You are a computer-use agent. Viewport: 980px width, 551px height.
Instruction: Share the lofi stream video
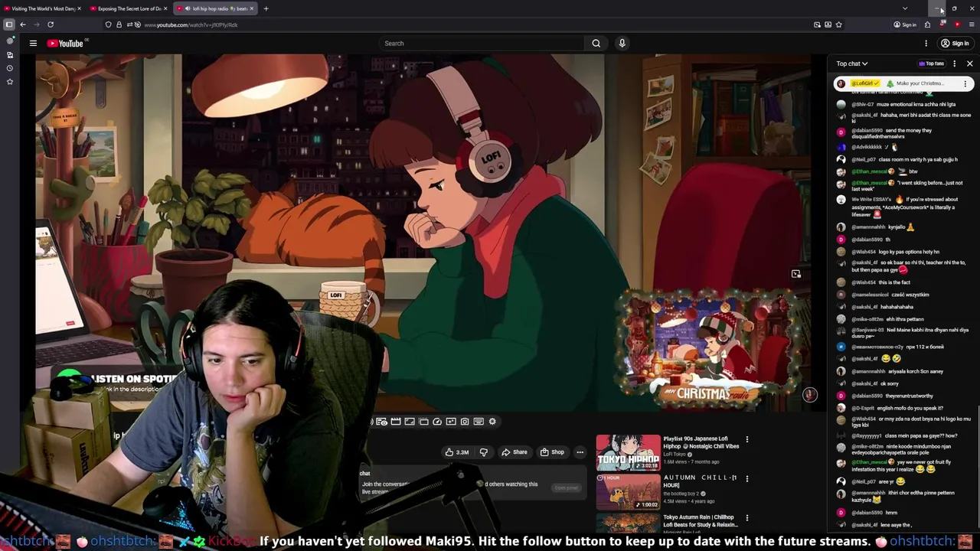click(x=514, y=452)
